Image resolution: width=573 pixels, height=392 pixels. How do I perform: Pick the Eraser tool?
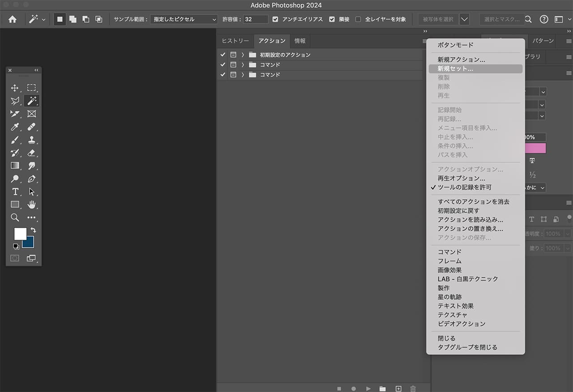pyautogui.click(x=31, y=153)
